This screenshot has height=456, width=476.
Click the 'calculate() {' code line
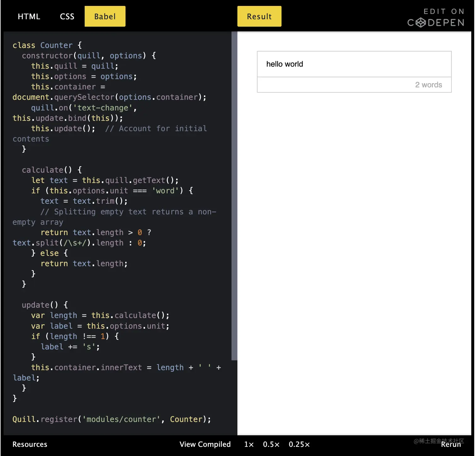coord(52,170)
